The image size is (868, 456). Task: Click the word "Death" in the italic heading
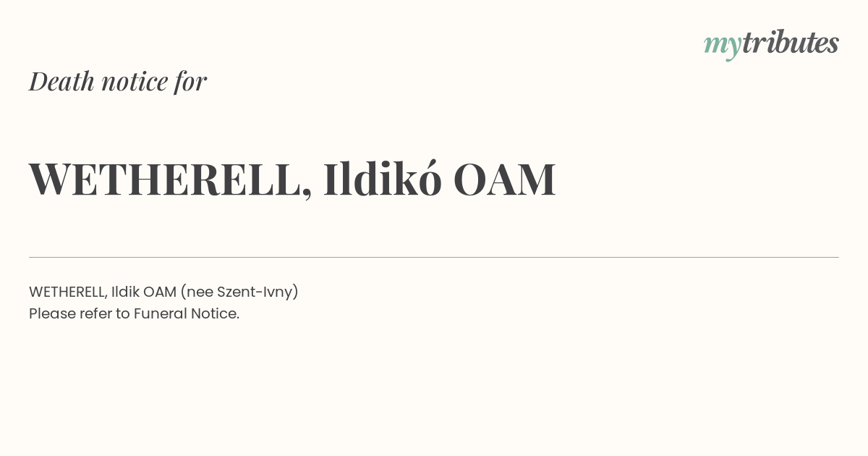point(61,81)
